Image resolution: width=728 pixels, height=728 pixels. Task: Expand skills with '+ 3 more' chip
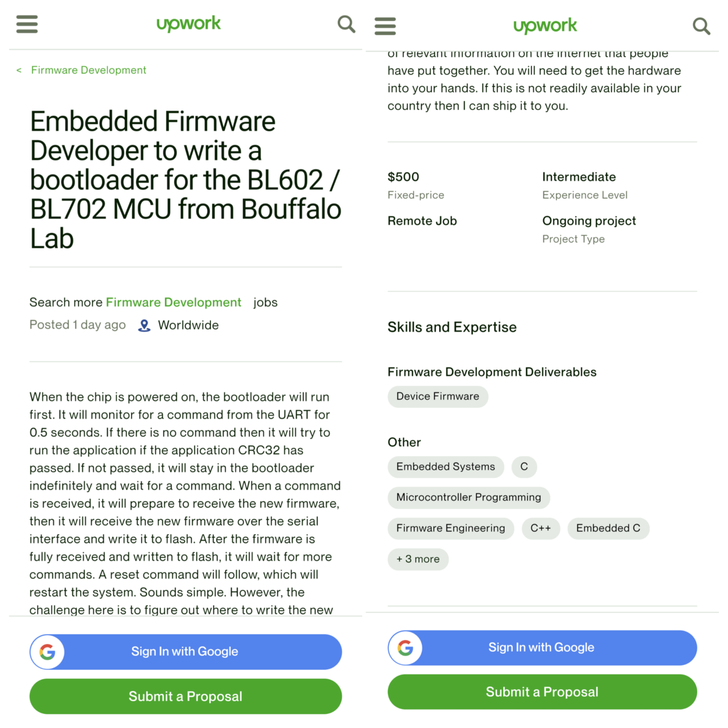(418, 559)
